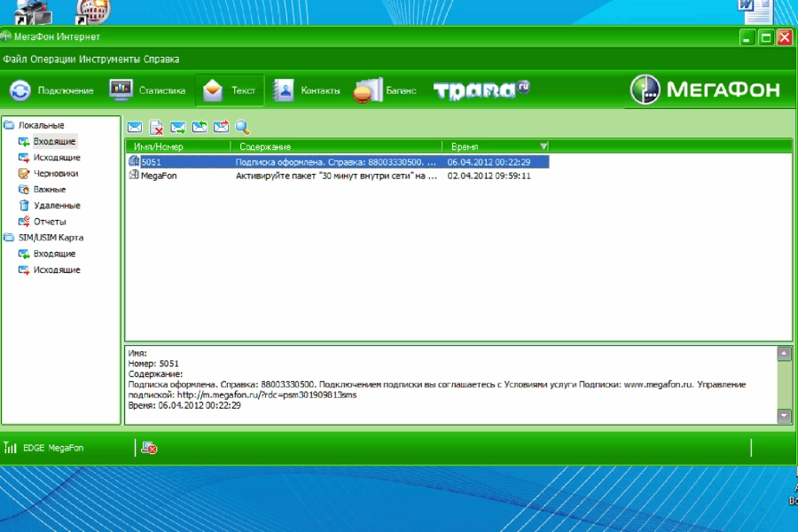Click the preview pane scroll up arrow
The height and width of the screenshot is (532, 798).
pyautogui.click(x=784, y=353)
